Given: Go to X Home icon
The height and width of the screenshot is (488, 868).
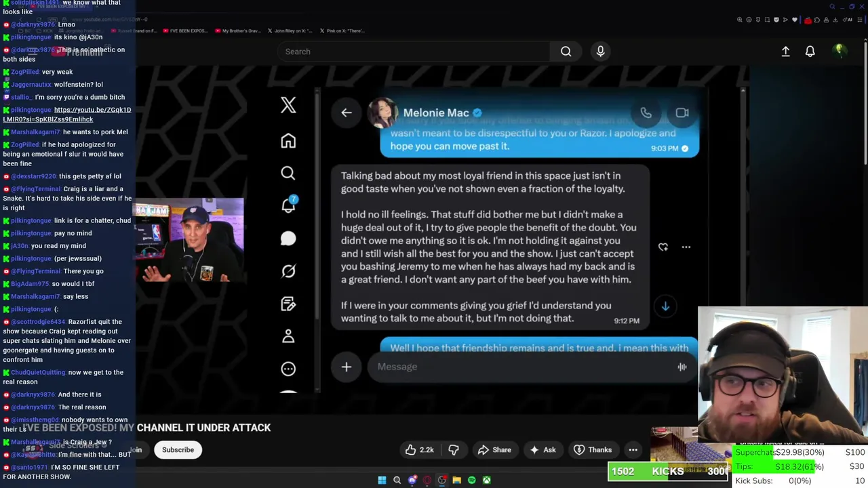Looking at the screenshot, I should coord(288,140).
